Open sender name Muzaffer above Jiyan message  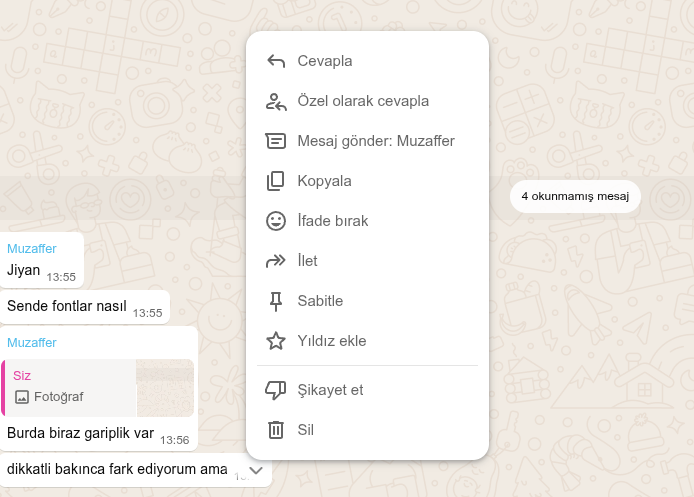coord(32,248)
